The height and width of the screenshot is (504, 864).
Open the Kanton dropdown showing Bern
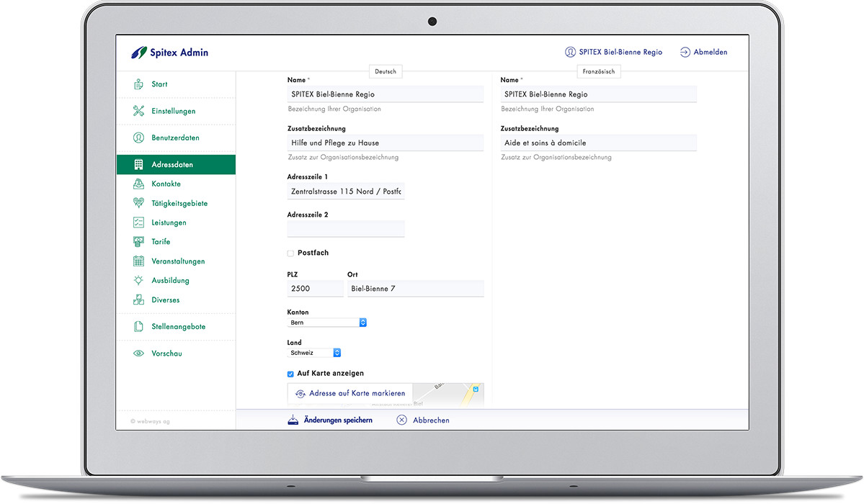click(327, 323)
